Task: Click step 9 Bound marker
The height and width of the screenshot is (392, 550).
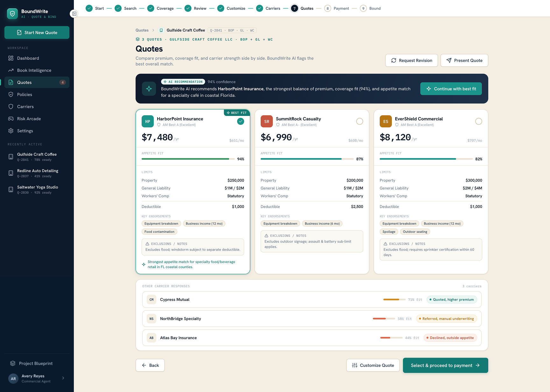Action: [x=363, y=8]
